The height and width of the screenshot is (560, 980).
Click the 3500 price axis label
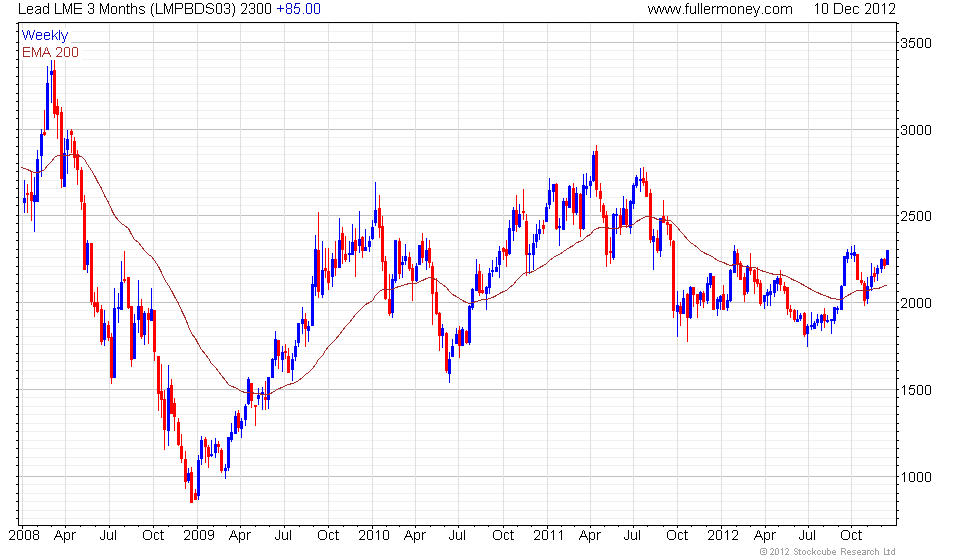click(x=916, y=43)
